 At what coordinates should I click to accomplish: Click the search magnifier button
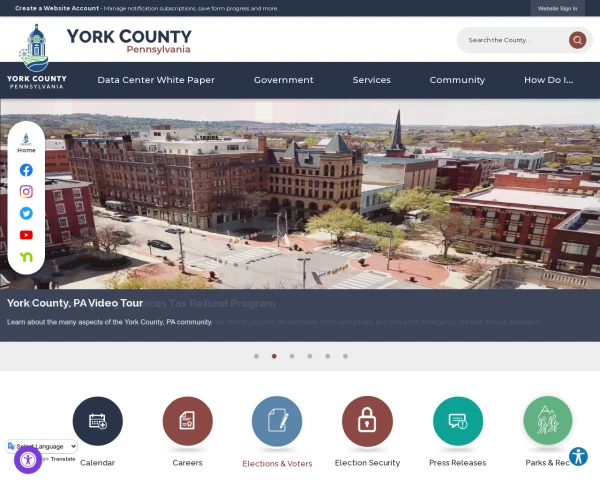pos(577,40)
